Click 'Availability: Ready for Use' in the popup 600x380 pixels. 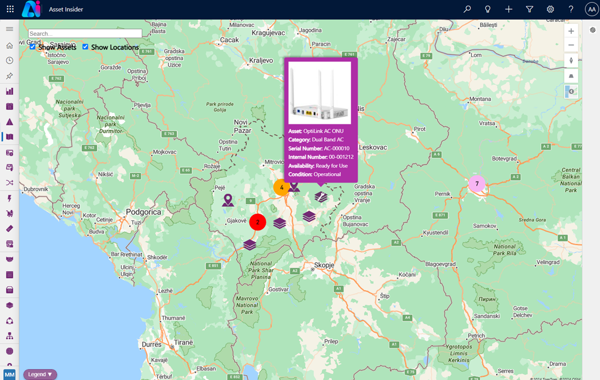pos(318,166)
